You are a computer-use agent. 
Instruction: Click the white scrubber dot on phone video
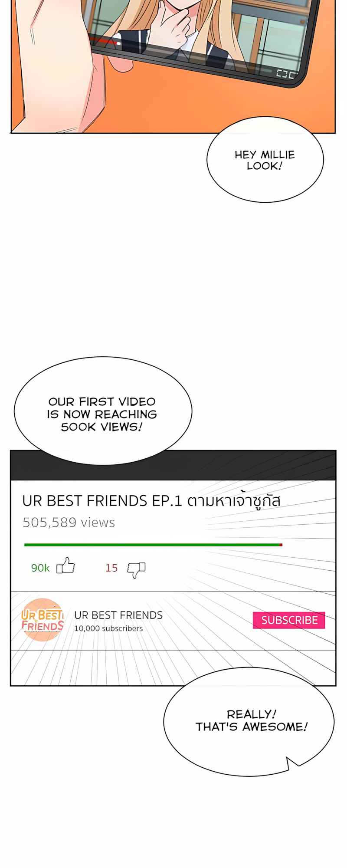pyautogui.click(x=118, y=43)
